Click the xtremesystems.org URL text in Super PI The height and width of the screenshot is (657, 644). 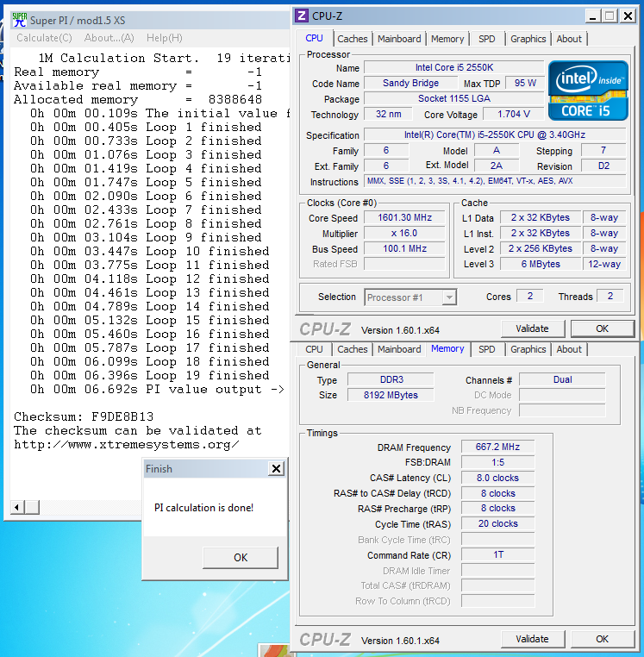(x=127, y=445)
